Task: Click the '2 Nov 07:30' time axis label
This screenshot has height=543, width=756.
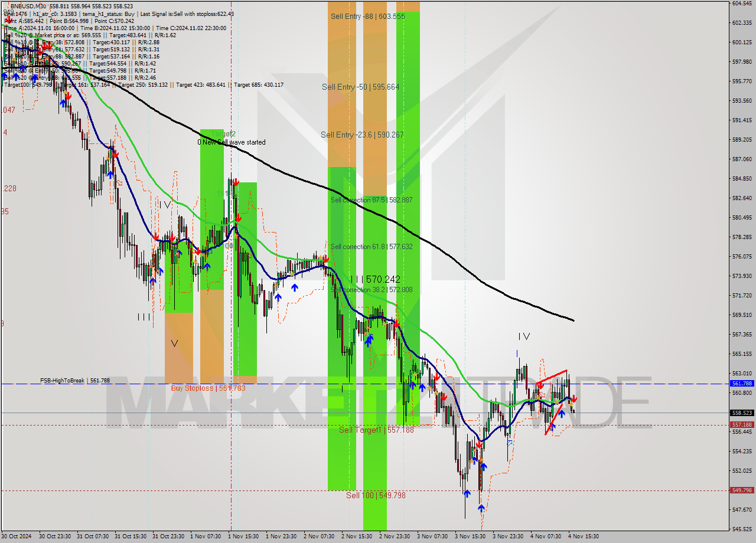Action: tap(319, 537)
